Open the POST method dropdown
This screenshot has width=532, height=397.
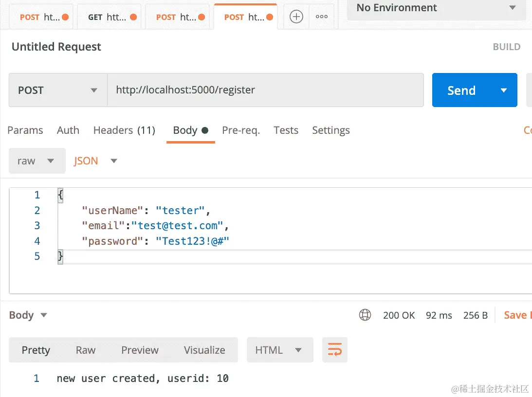coord(58,90)
